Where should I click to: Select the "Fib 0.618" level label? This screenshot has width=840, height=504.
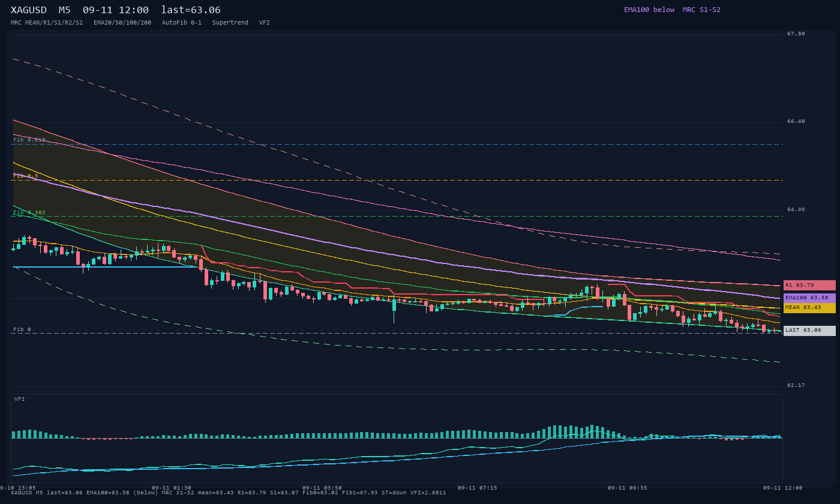point(29,140)
